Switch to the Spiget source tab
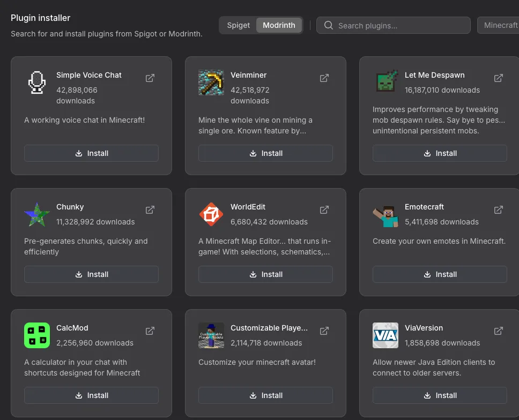This screenshot has height=420, width=519. pyautogui.click(x=238, y=25)
